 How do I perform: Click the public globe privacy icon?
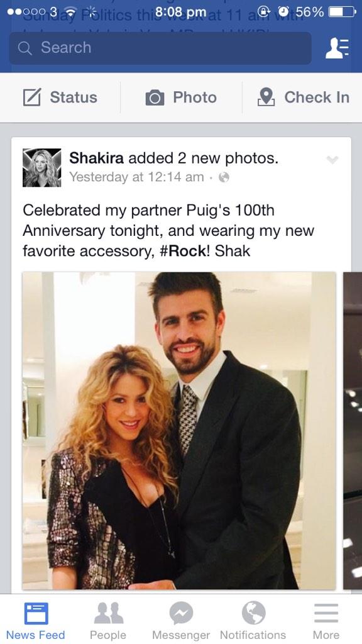pyautogui.click(x=224, y=177)
